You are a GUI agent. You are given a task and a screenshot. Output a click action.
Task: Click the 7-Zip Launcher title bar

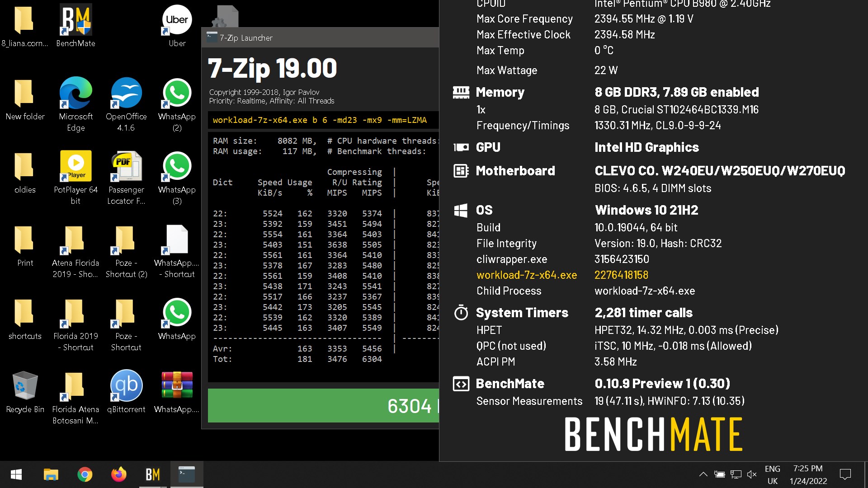[x=320, y=38]
